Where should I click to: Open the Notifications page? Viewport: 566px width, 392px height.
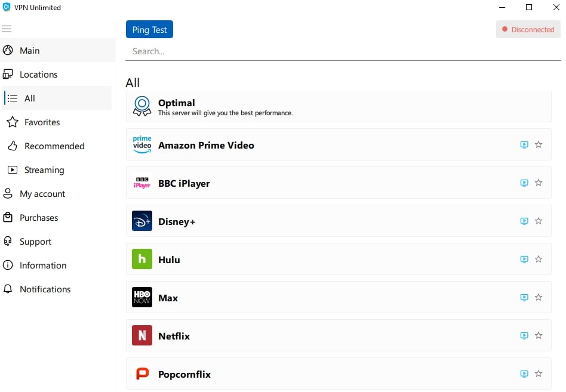click(58, 289)
